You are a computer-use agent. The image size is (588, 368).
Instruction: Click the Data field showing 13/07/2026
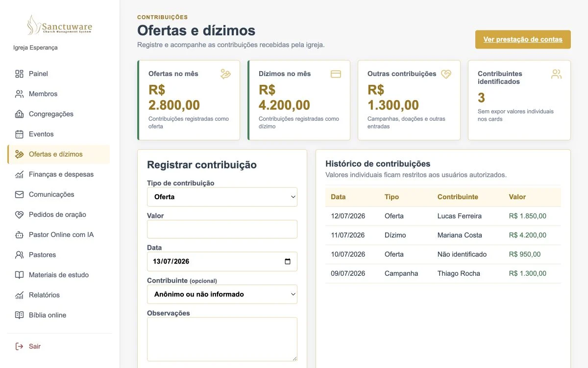tap(222, 262)
